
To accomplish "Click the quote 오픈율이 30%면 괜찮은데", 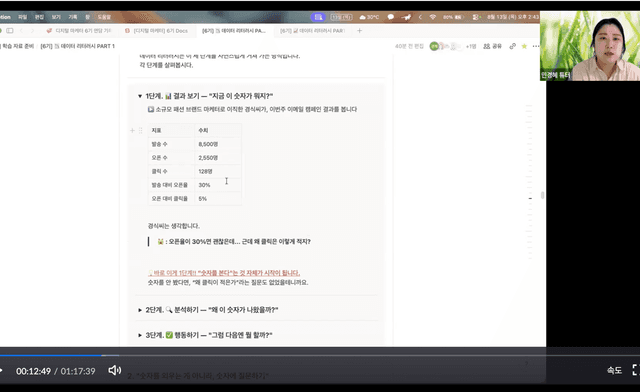I will (234, 242).
